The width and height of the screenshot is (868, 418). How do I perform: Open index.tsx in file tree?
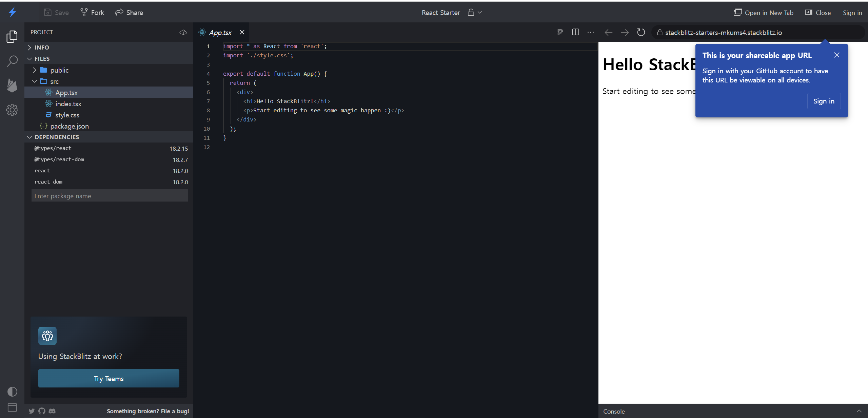coord(68,104)
